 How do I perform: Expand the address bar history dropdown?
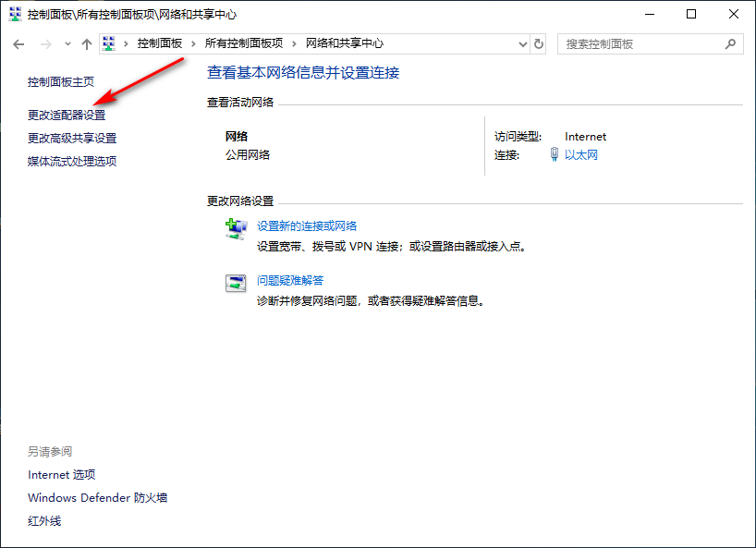[520, 43]
